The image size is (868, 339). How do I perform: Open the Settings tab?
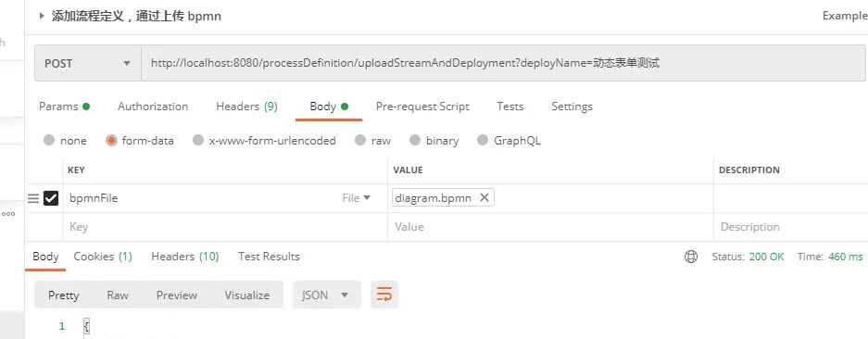(x=572, y=107)
